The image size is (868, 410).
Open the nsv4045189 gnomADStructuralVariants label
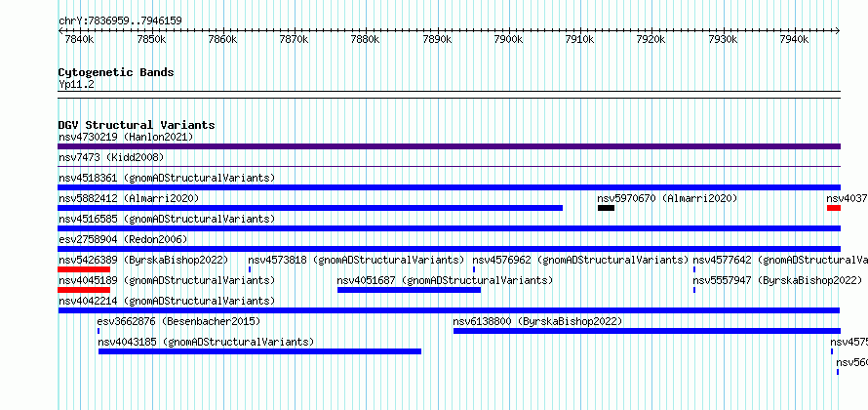point(167,280)
